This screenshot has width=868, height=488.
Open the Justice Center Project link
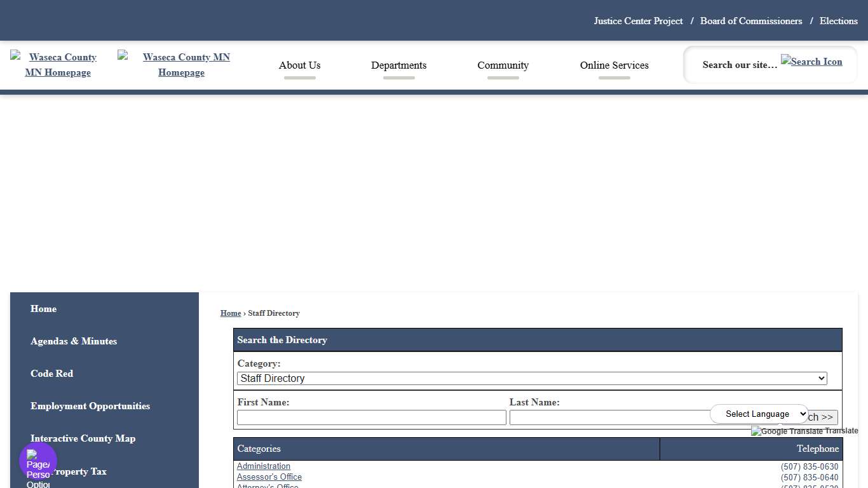point(638,20)
